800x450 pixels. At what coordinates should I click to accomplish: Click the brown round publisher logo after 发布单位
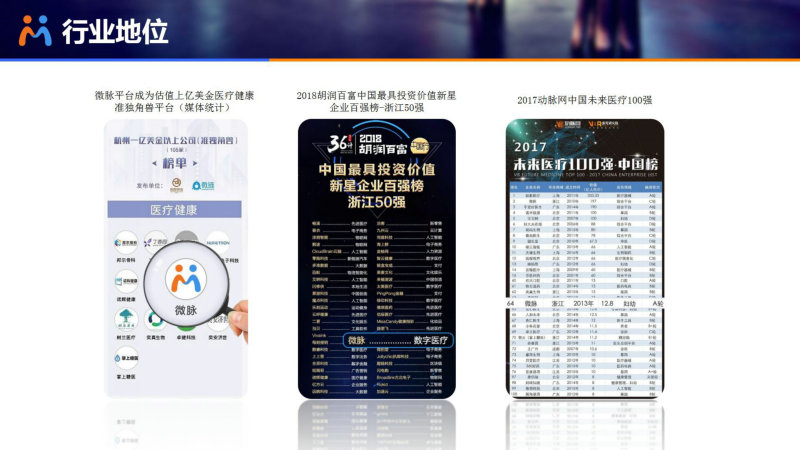177,185
